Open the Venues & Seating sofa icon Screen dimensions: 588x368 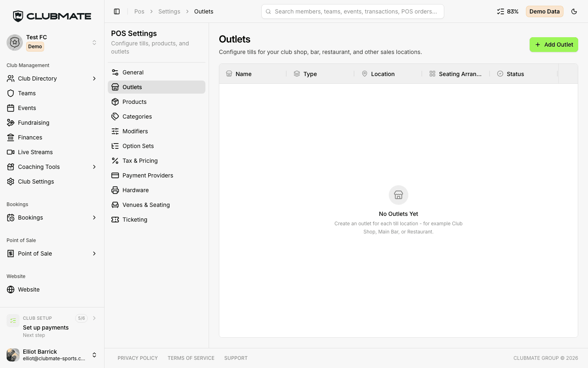click(x=115, y=205)
